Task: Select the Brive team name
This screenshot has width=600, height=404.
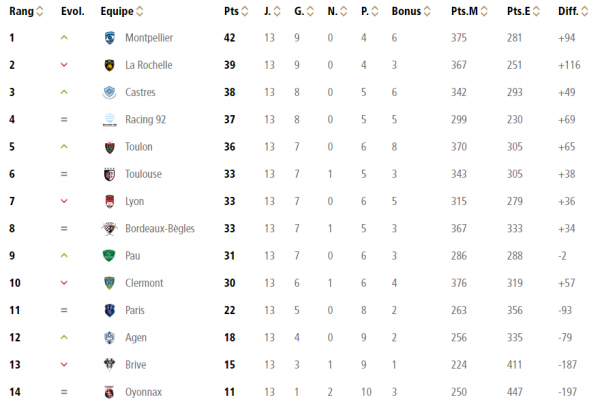Action: (136, 365)
